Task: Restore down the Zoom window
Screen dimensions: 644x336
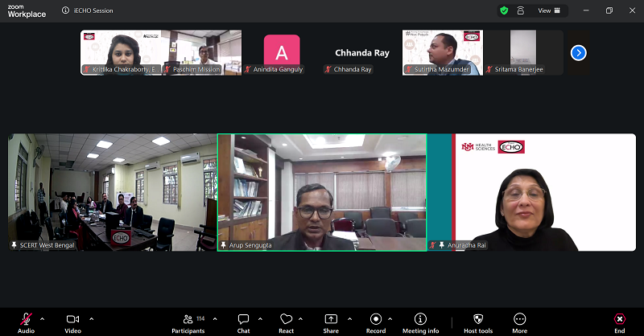Action: (x=609, y=10)
